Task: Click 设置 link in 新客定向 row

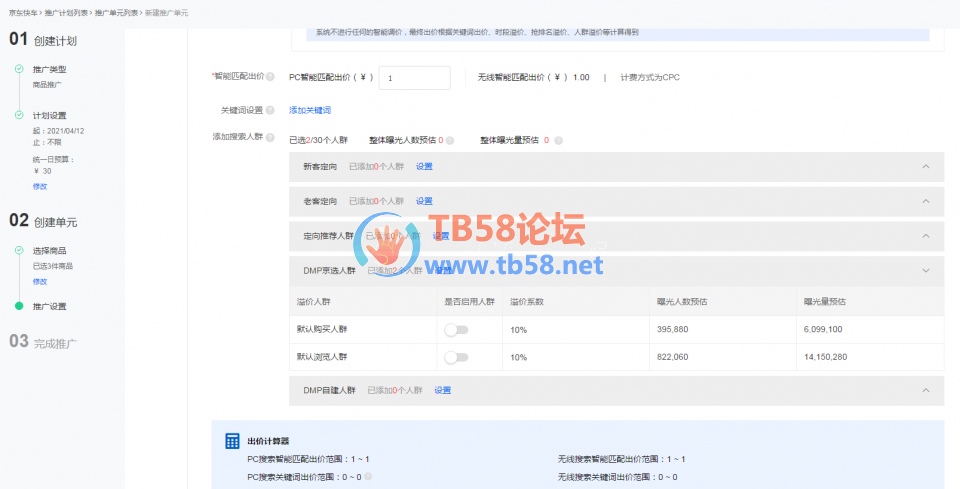Action: (424, 166)
